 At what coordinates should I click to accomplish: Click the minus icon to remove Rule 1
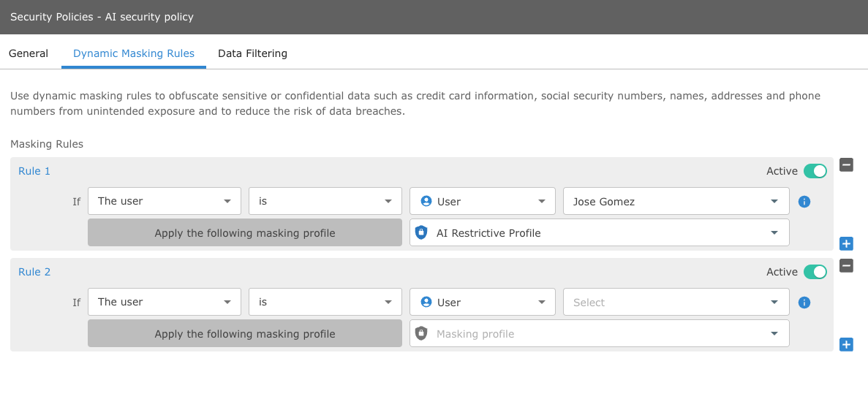[846, 165]
